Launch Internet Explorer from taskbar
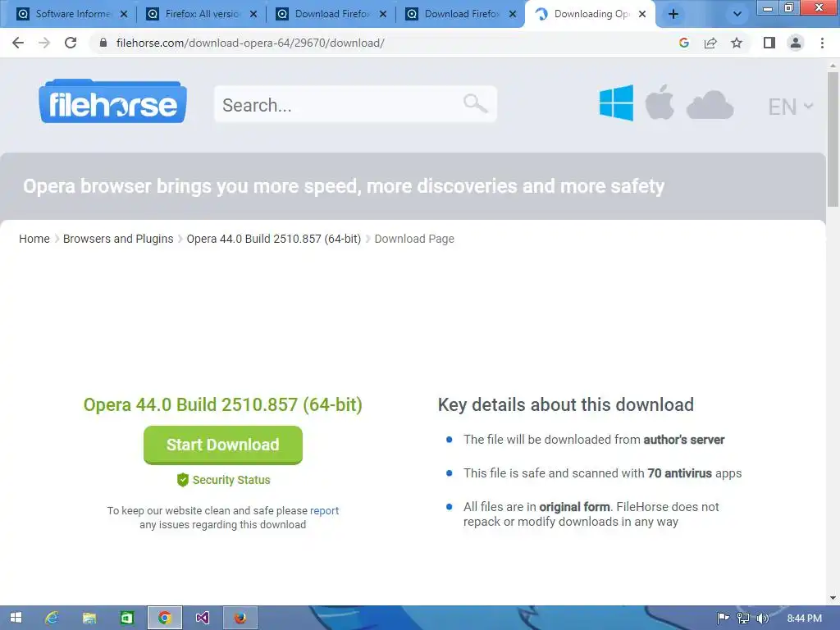Viewport: 840px width, 630px height. click(52, 618)
